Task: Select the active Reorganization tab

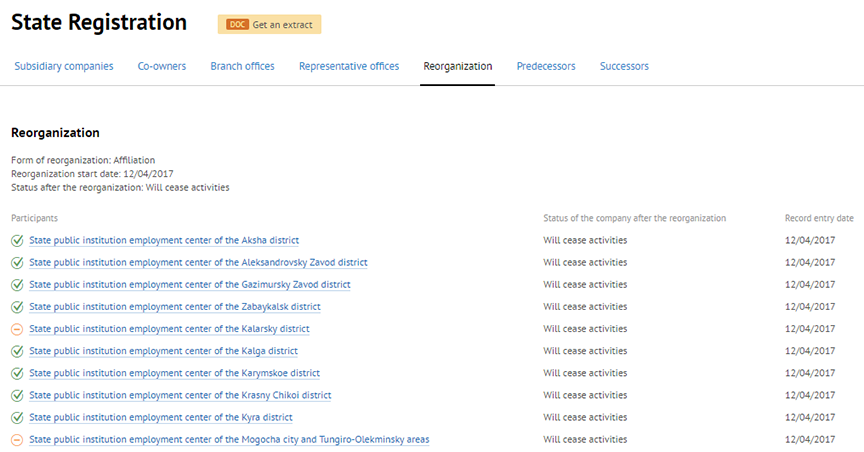Action: click(457, 66)
